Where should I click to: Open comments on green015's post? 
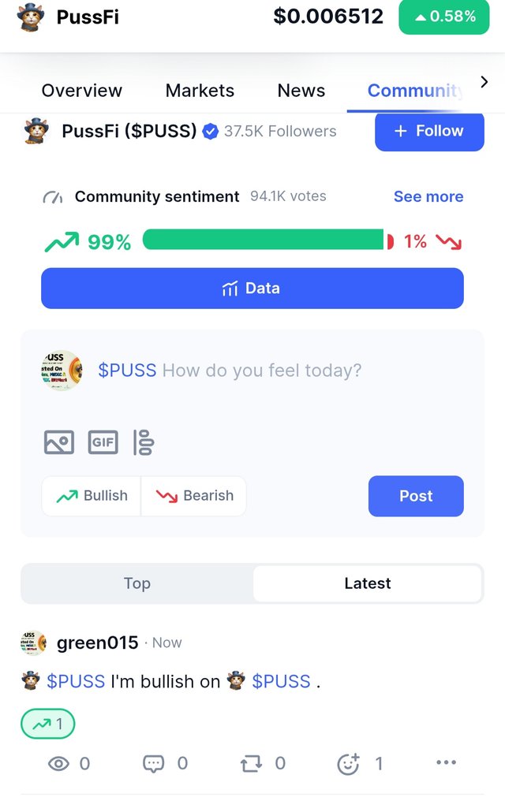(x=153, y=763)
